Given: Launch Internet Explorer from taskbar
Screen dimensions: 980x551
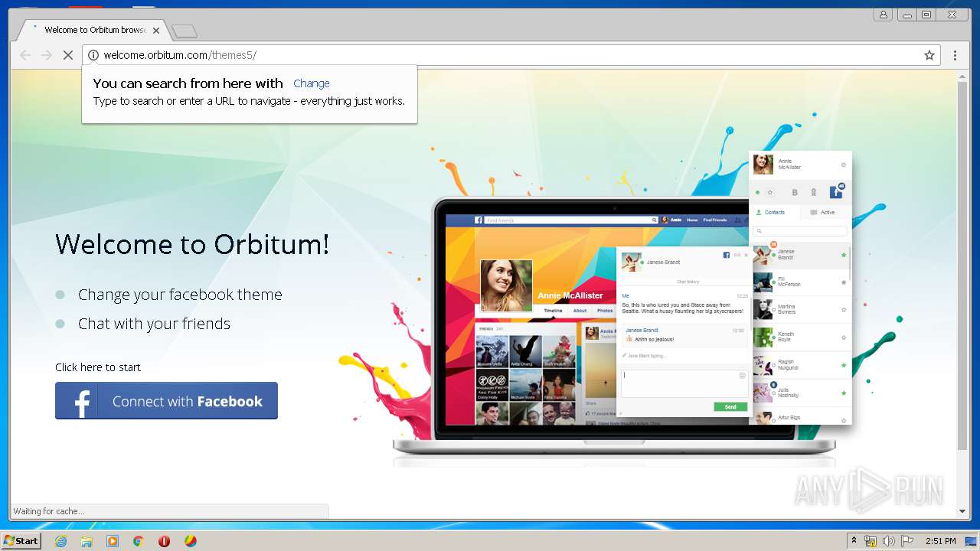Looking at the screenshot, I should pos(60,541).
